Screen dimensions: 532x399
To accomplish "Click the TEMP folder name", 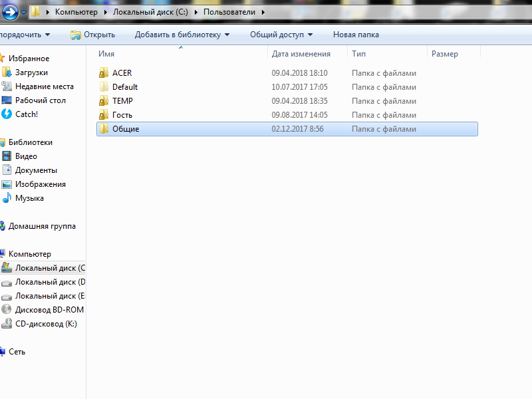I will (x=122, y=101).
